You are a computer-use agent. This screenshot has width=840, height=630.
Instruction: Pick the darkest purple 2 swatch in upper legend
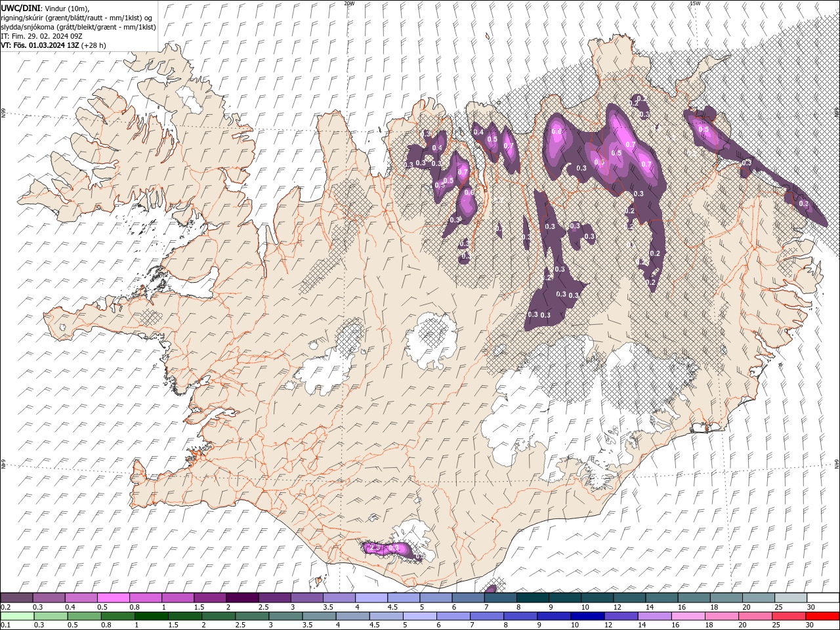[x=241, y=598]
